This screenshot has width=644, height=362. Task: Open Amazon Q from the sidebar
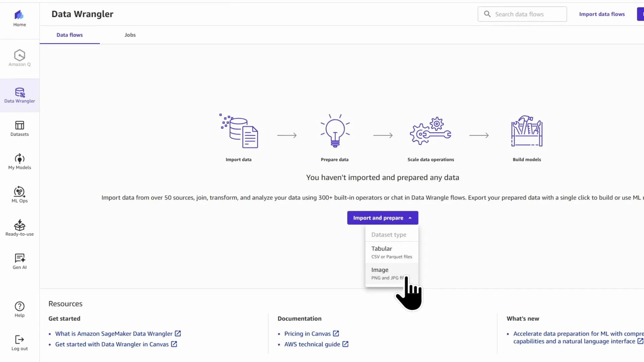19,58
